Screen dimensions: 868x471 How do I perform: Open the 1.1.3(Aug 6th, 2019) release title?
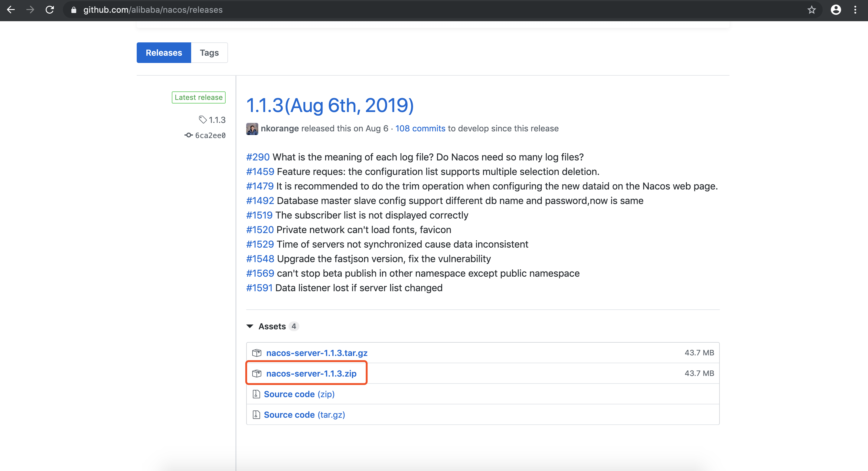point(330,106)
